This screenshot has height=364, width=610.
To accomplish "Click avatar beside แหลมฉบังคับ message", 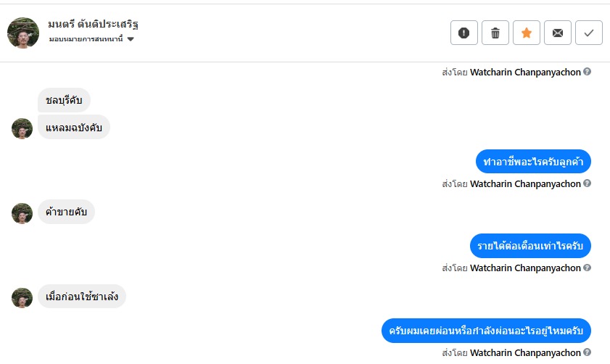I will [22, 128].
